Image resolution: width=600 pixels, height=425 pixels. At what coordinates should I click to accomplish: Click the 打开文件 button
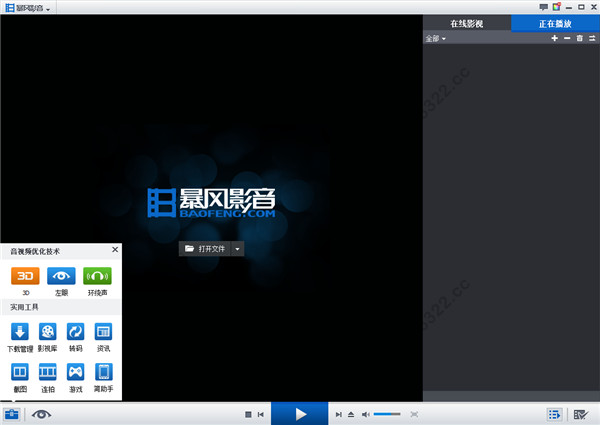[205, 249]
